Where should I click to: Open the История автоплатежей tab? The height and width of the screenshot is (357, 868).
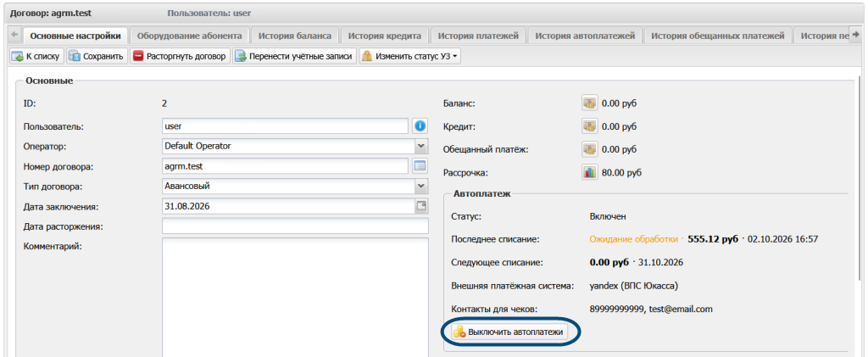pyautogui.click(x=585, y=36)
